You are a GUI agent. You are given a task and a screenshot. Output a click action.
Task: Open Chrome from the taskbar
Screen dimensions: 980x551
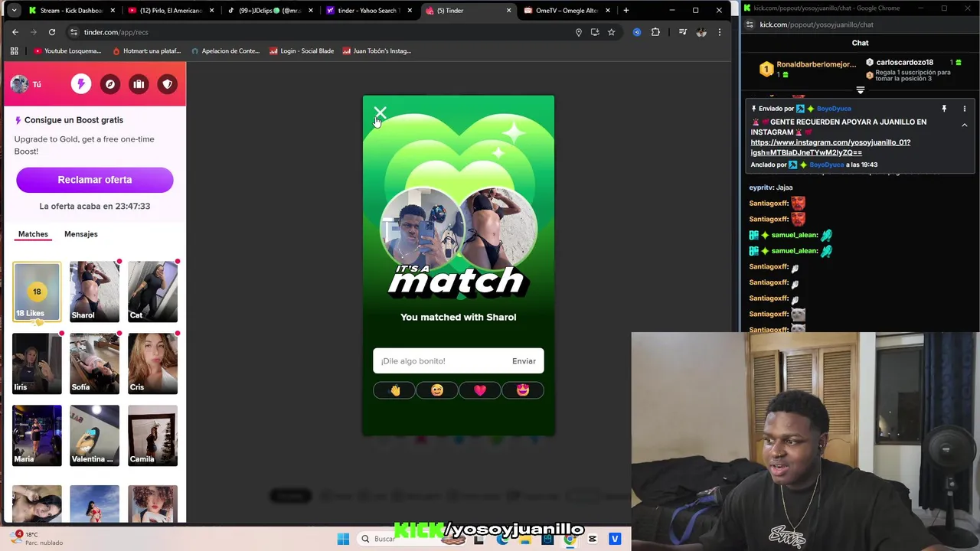click(570, 539)
